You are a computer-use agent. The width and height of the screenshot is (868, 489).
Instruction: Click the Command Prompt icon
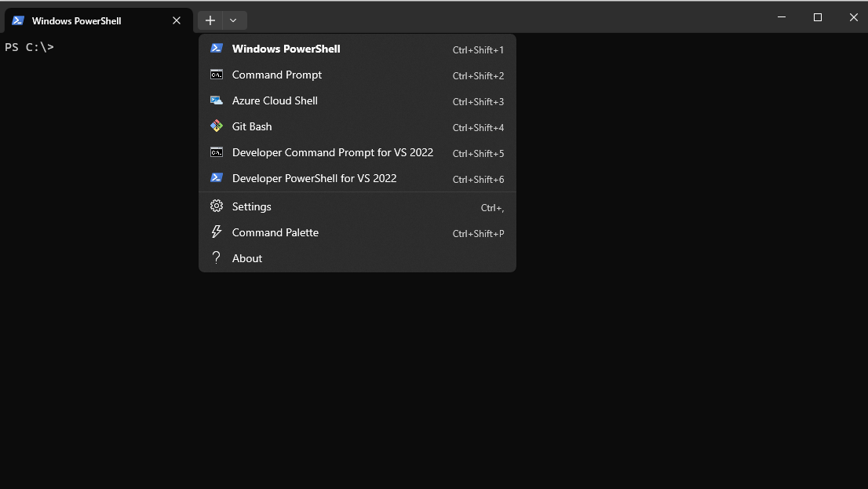(x=217, y=75)
